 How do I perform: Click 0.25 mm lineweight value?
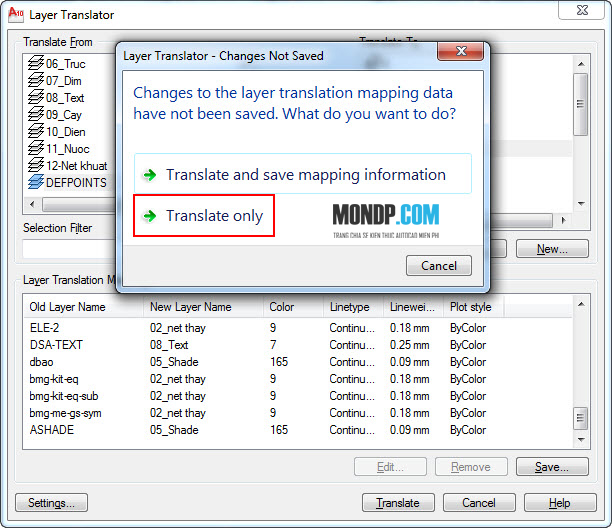tap(409, 345)
